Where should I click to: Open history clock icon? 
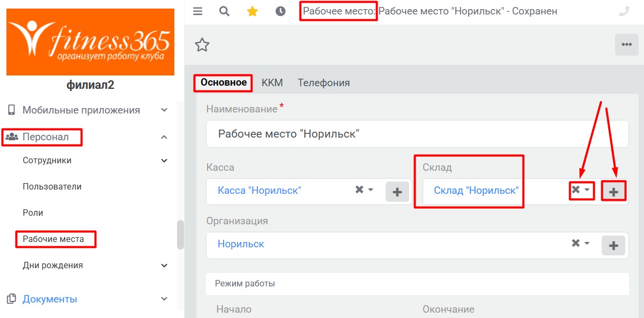(280, 11)
